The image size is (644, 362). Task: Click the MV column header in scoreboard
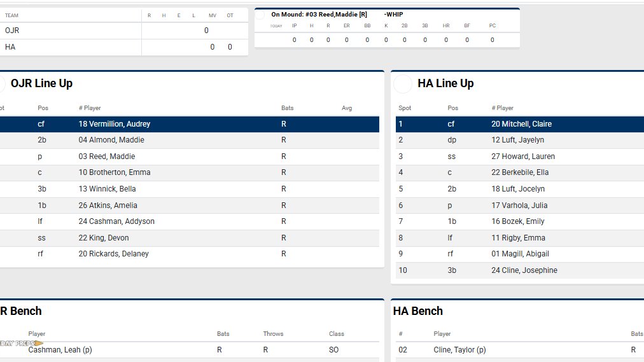[213, 16]
